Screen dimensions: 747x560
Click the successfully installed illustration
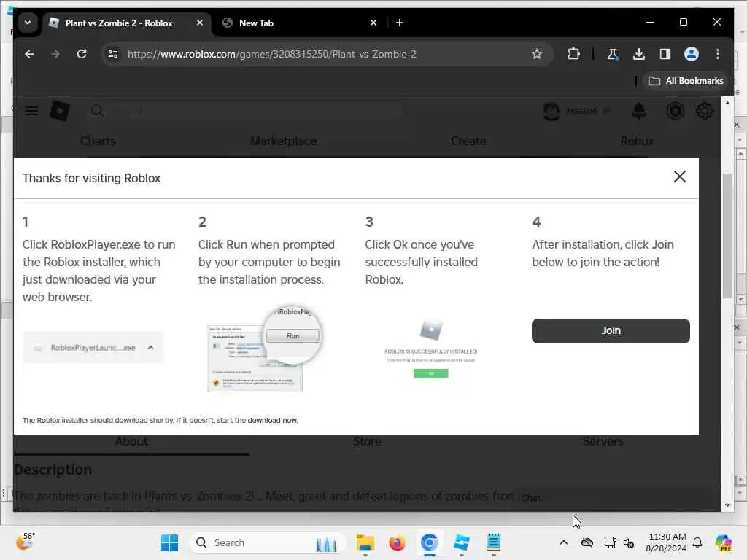[430, 349]
